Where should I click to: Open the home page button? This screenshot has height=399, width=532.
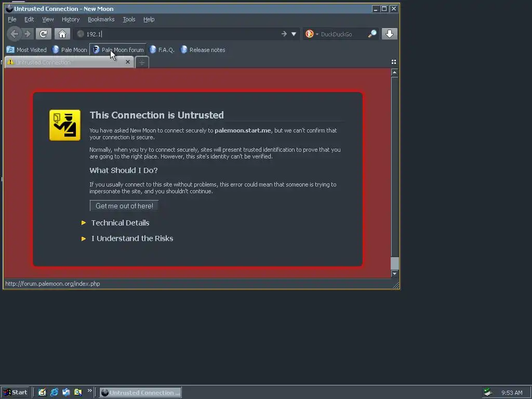click(62, 34)
